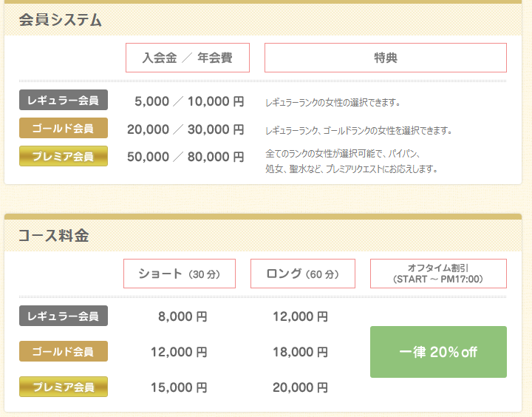
Task: Click the オフタイム割引 header box
Action: point(438,274)
